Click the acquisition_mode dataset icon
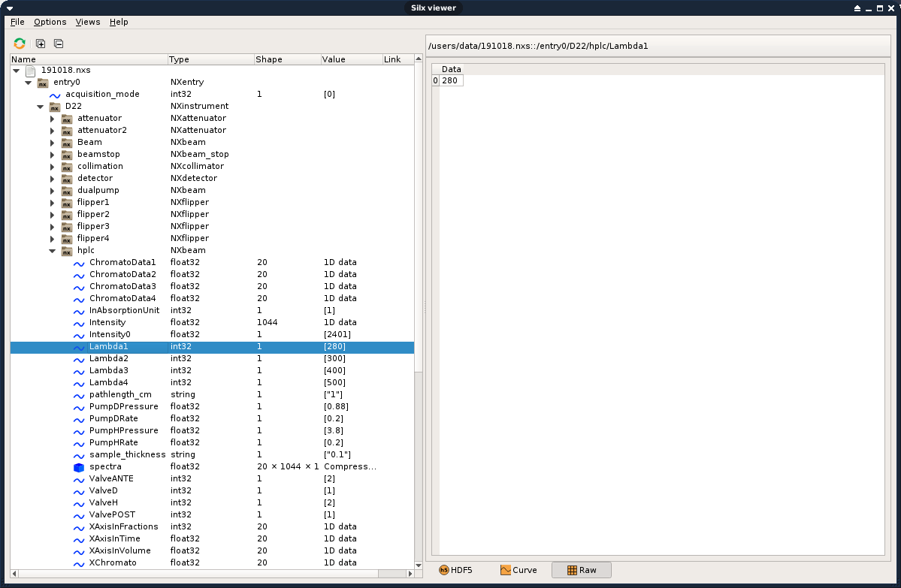The image size is (901, 588). [x=55, y=95]
